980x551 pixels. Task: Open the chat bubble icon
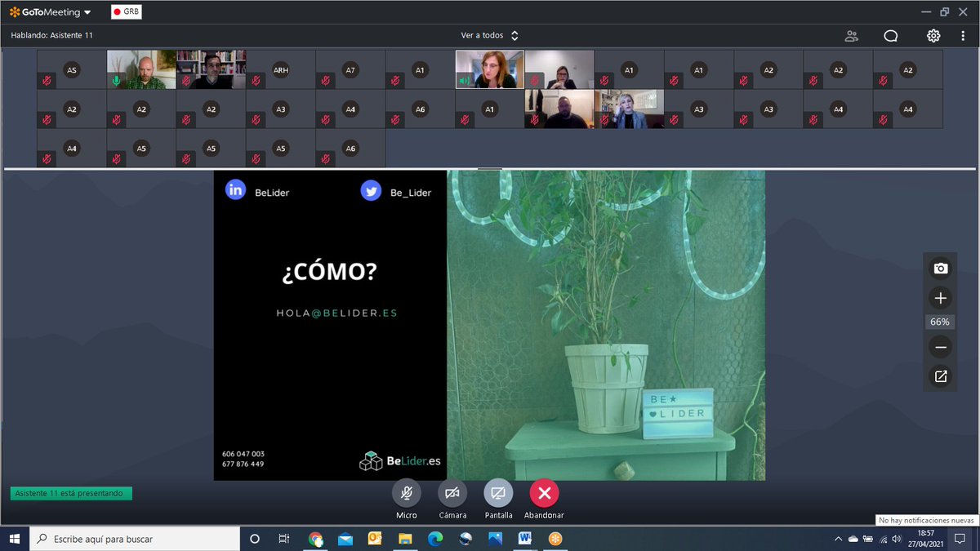(x=891, y=36)
